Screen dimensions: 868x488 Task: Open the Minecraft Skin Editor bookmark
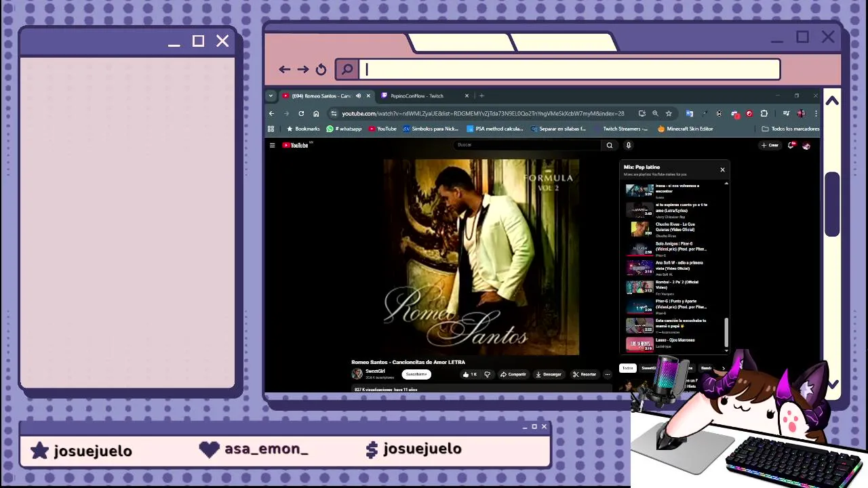tap(685, 129)
